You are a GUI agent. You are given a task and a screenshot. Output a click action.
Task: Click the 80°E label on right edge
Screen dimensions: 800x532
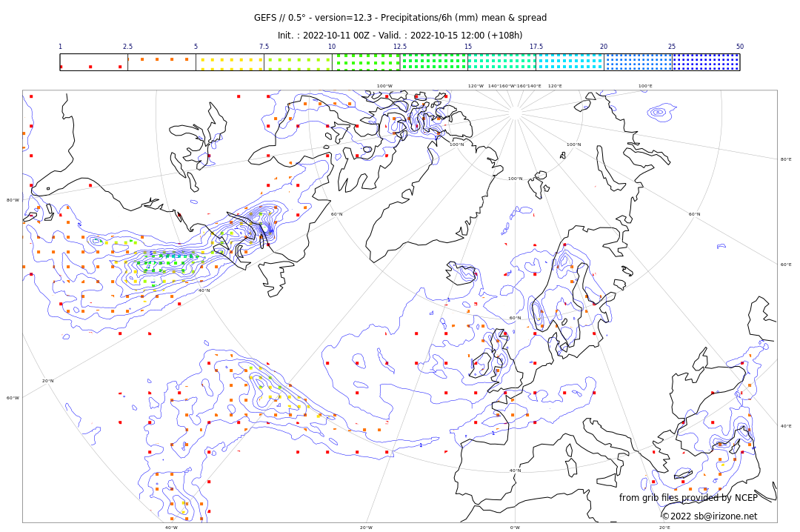pos(786,159)
